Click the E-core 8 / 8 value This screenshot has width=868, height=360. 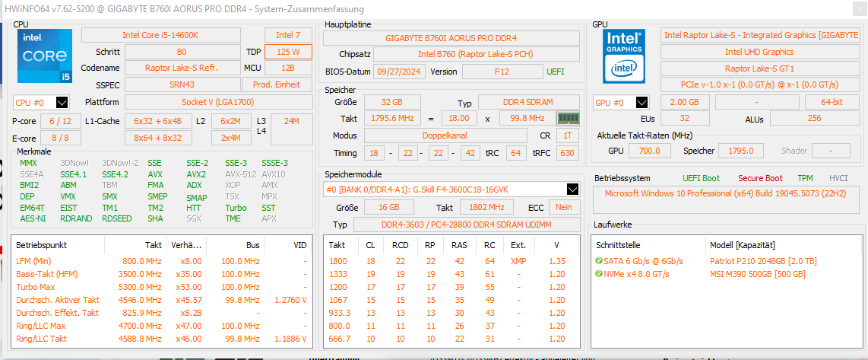pyautogui.click(x=60, y=138)
